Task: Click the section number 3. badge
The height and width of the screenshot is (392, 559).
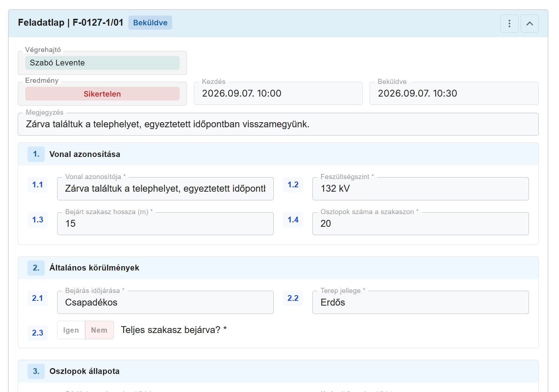Action: [x=36, y=371]
